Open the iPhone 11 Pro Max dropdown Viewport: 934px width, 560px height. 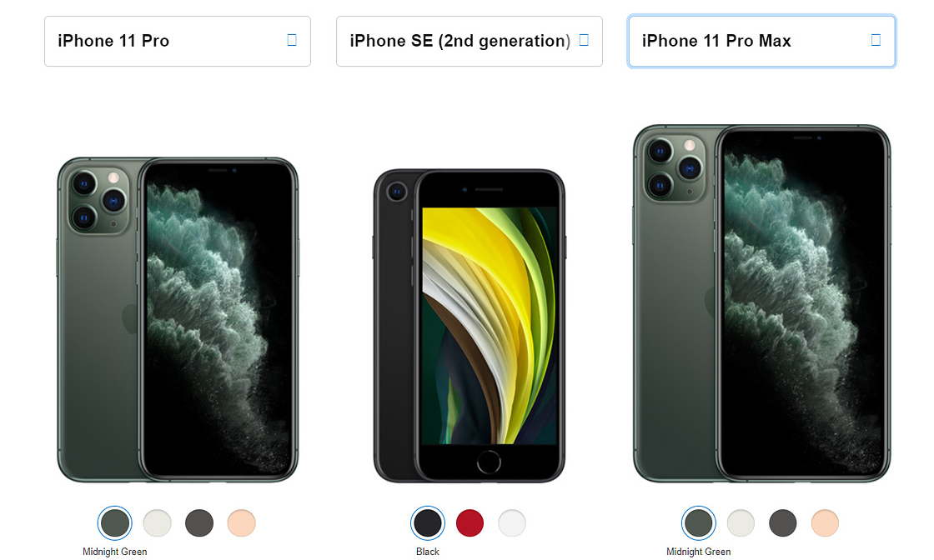pyautogui.click(x=761, y=41)
